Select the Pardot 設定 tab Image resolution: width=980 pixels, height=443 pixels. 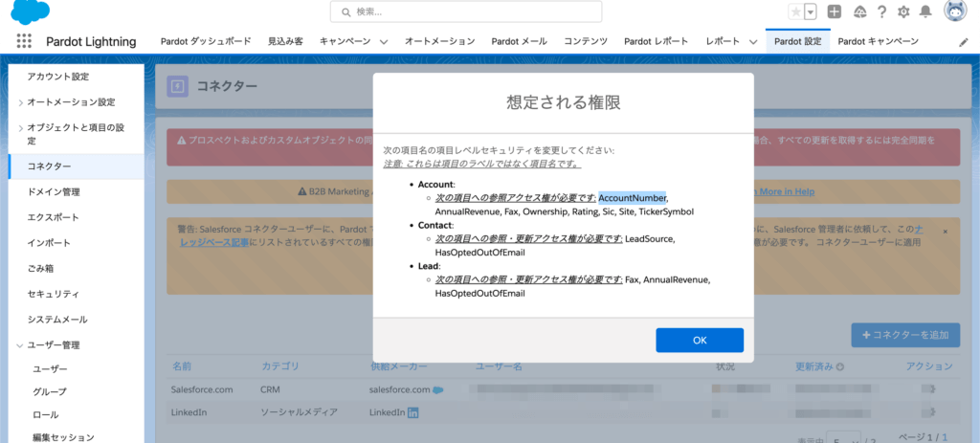pyautogui.click(x=797, y=41)
